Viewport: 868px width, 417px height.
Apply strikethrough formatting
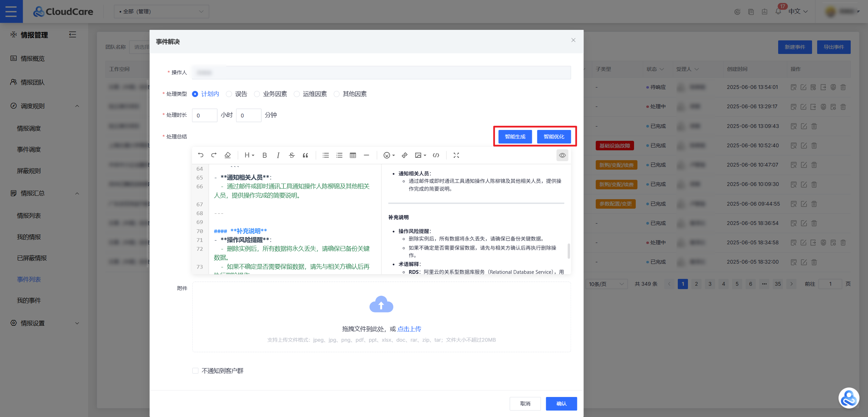click(292, 155)
